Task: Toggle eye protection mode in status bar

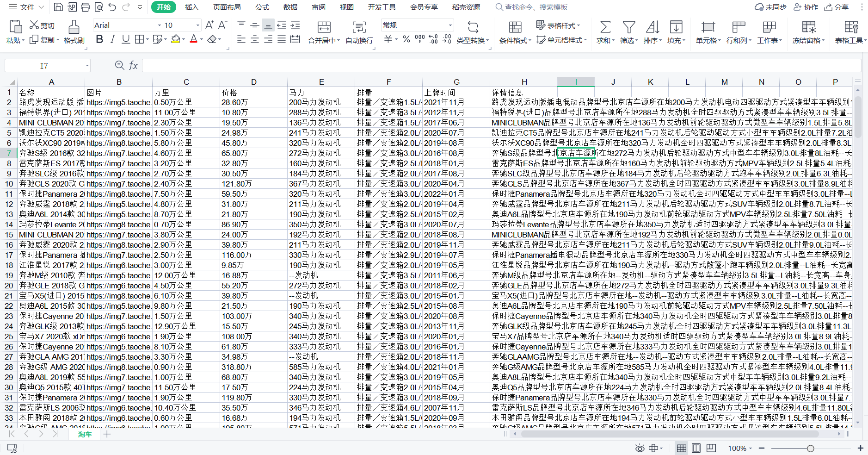Action: click(x=640, y=448)
